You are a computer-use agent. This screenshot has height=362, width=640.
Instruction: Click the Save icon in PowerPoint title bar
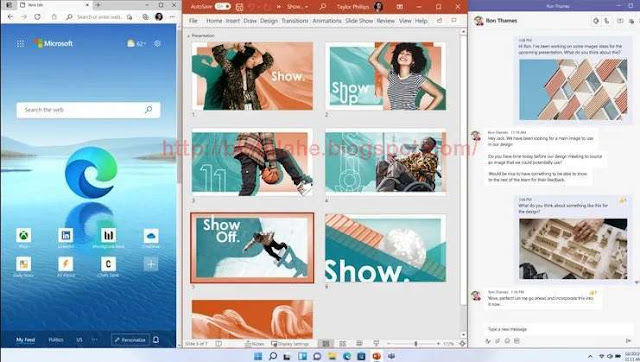[240, 7]
